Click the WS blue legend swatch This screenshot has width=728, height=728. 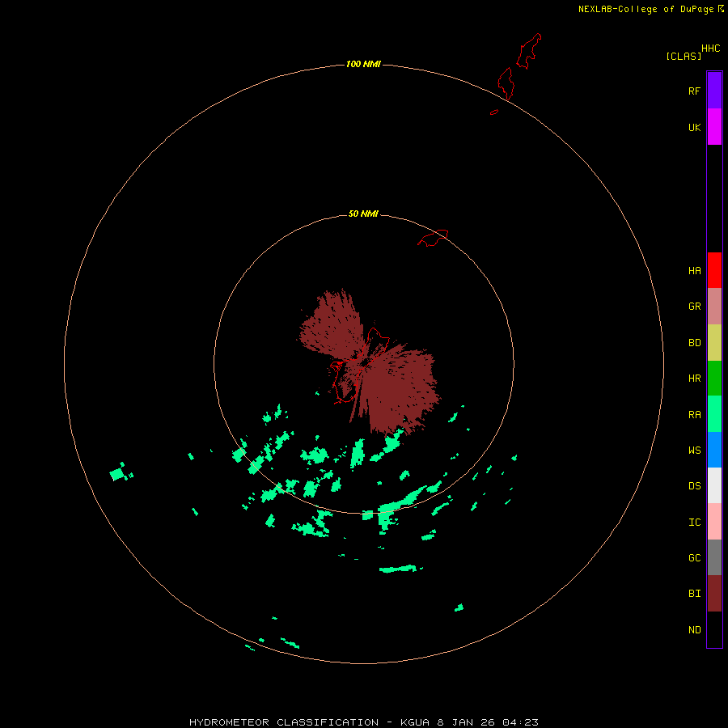coord(714,450)
